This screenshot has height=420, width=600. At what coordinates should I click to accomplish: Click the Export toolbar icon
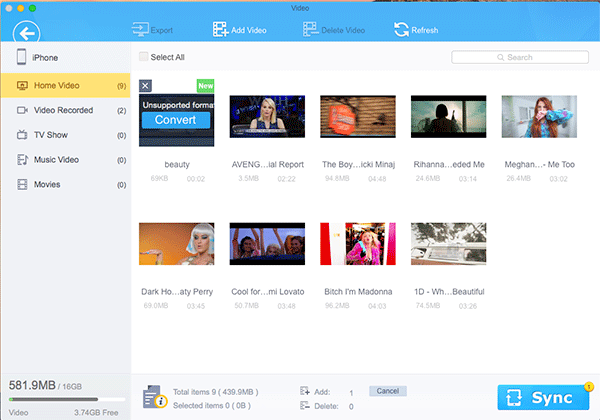(x=140, y=29)
